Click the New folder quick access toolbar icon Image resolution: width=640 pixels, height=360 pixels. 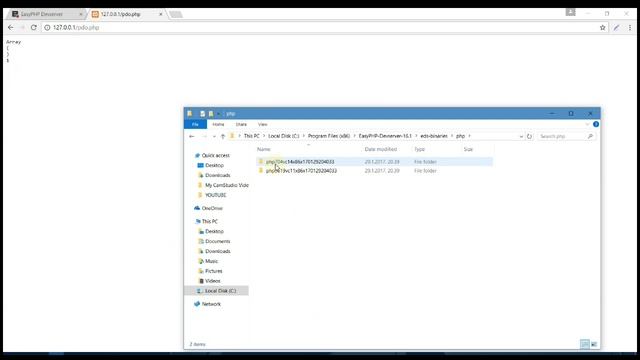tap(211, 113)
